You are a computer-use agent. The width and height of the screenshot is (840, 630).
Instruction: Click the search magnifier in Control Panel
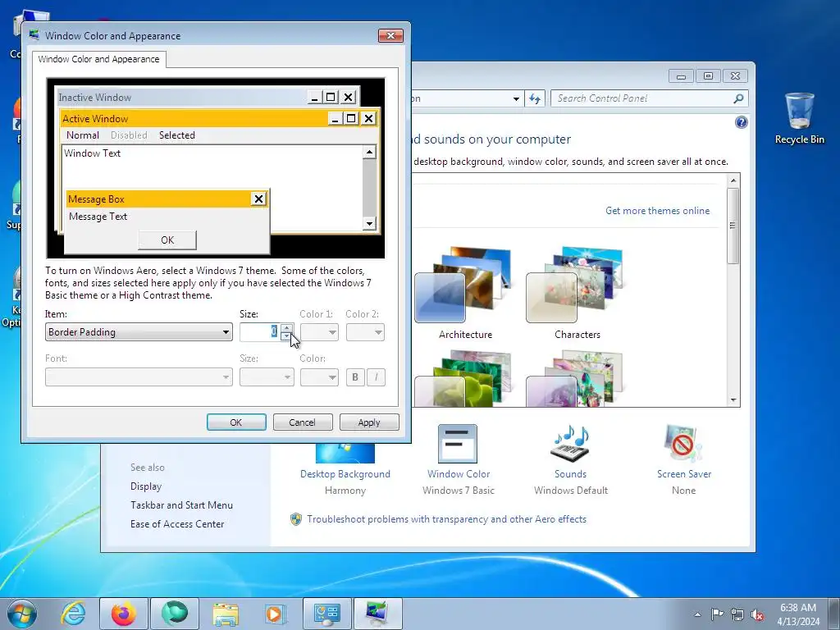738,98
